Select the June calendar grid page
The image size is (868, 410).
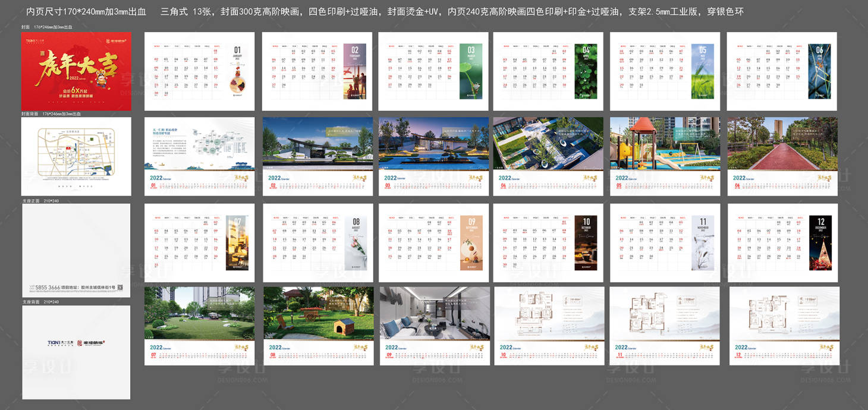[x=781, y=71]
